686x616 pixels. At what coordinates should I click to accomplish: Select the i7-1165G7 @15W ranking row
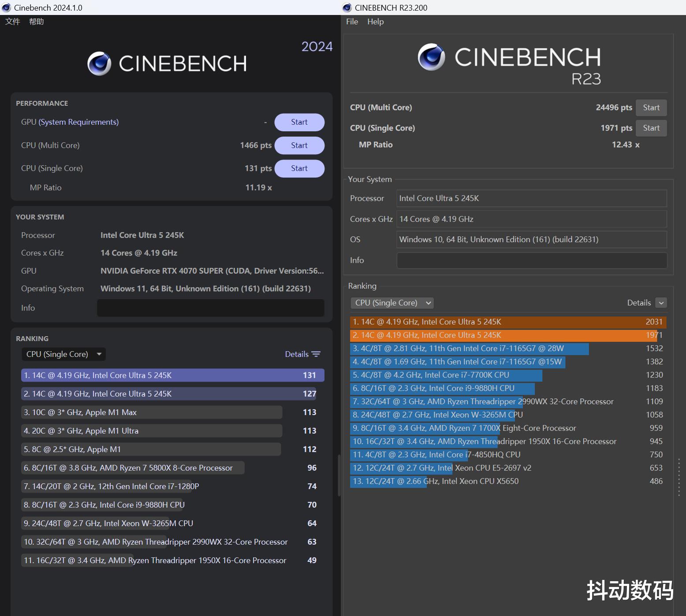pos(508,362)
